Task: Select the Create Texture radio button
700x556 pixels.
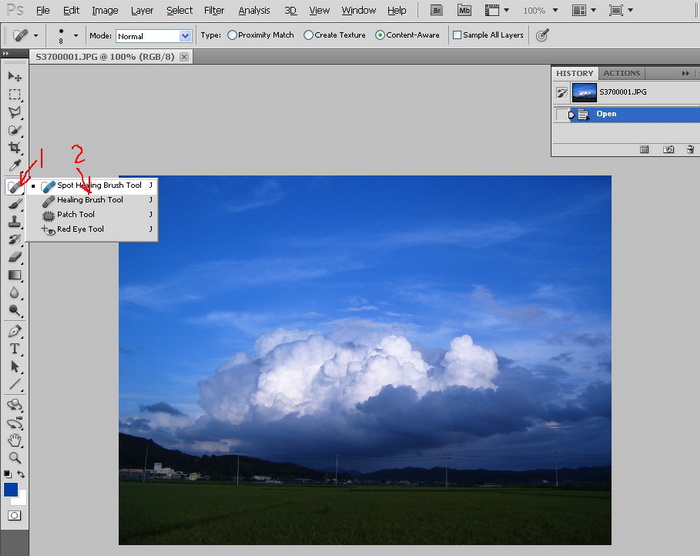Action: [308, 35]
